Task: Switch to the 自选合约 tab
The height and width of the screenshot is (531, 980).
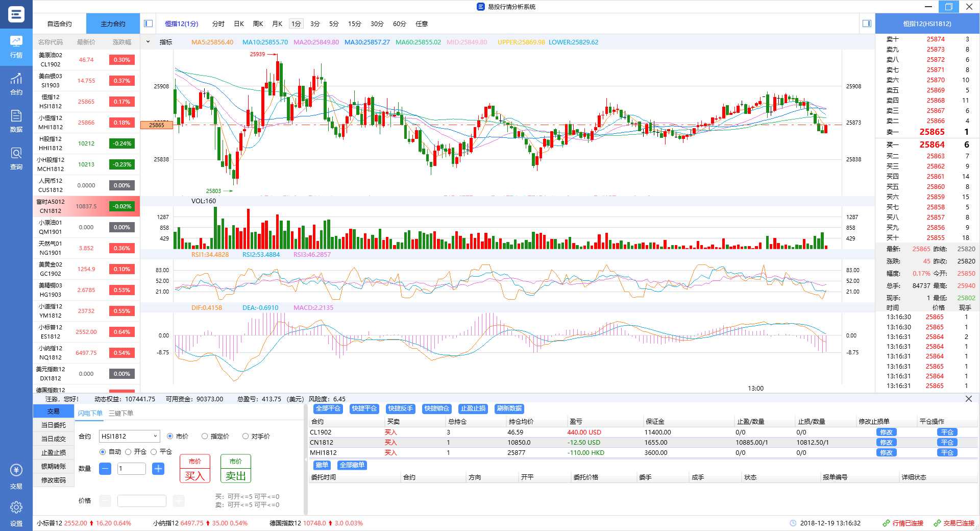Action: [60, 24]
